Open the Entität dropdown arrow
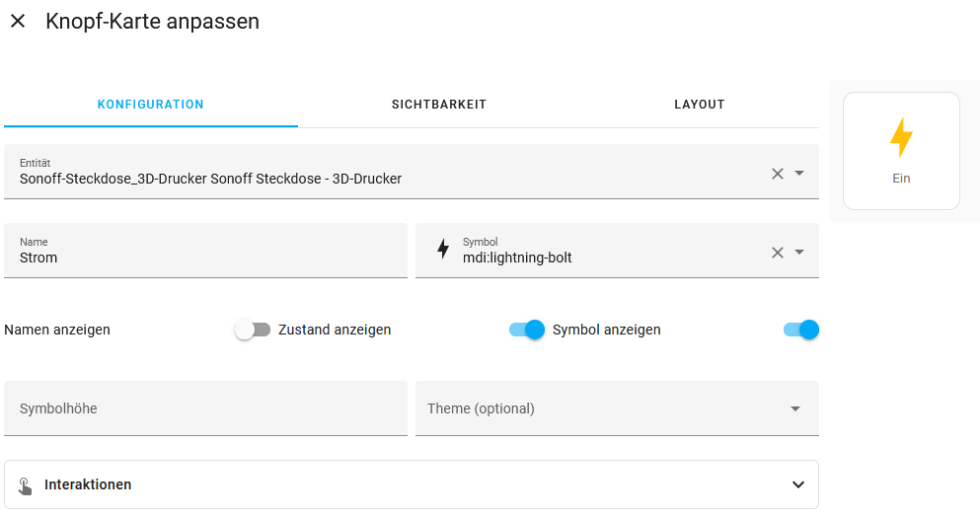Viewport: 980px width, 518px height. (799, 173)
